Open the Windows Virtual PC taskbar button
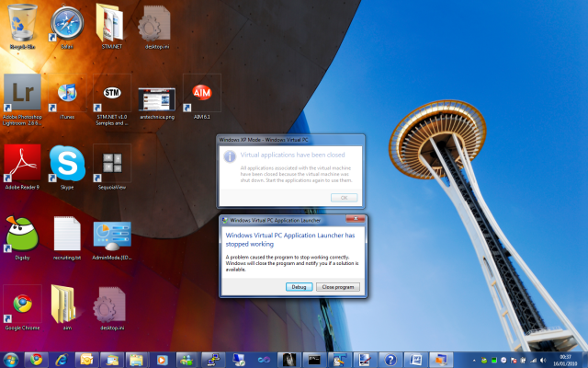Image resolution: width=588 pixels, height=368 pixels. pos(441,360)
